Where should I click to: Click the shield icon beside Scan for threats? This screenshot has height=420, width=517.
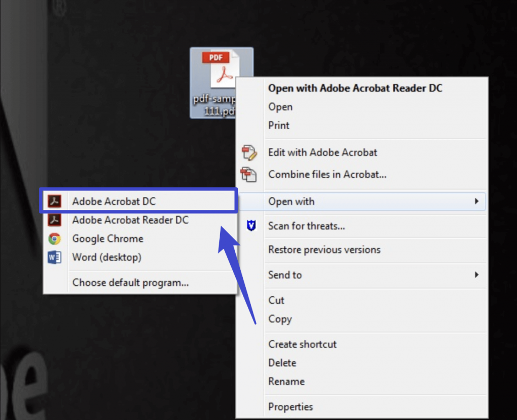[249, 226]
